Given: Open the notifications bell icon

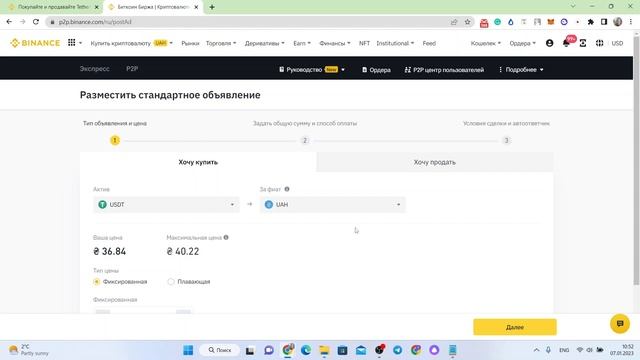Looking at the screenshot, I should (x=566, y=43).
